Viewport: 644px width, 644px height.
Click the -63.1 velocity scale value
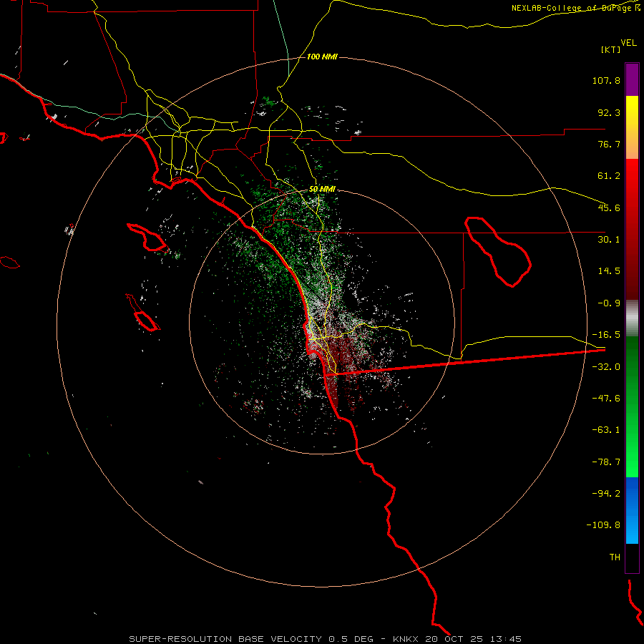pos(606,430)
